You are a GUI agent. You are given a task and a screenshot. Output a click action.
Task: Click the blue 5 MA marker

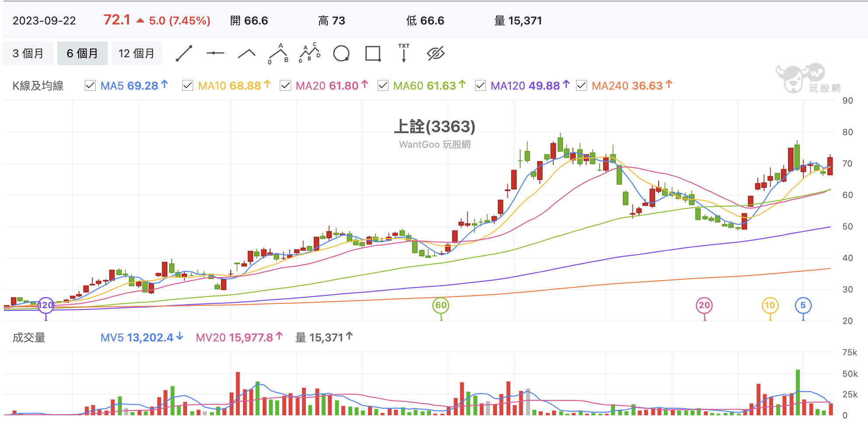coord(803,305)
